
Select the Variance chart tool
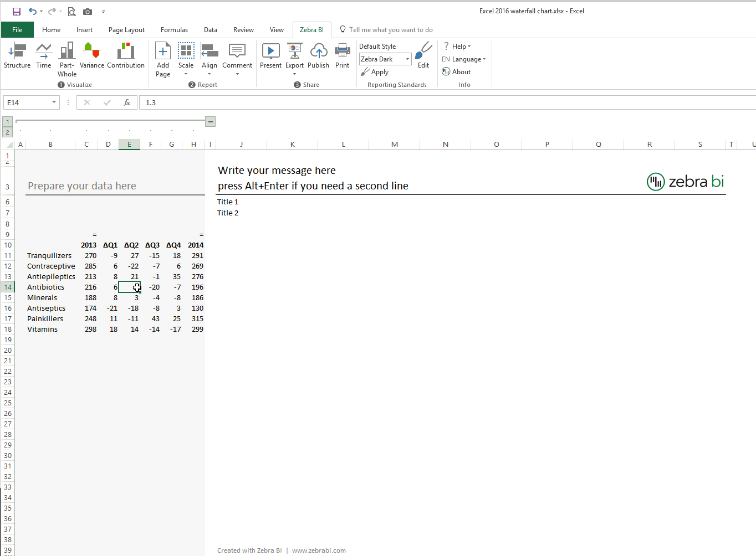point(92,56)
